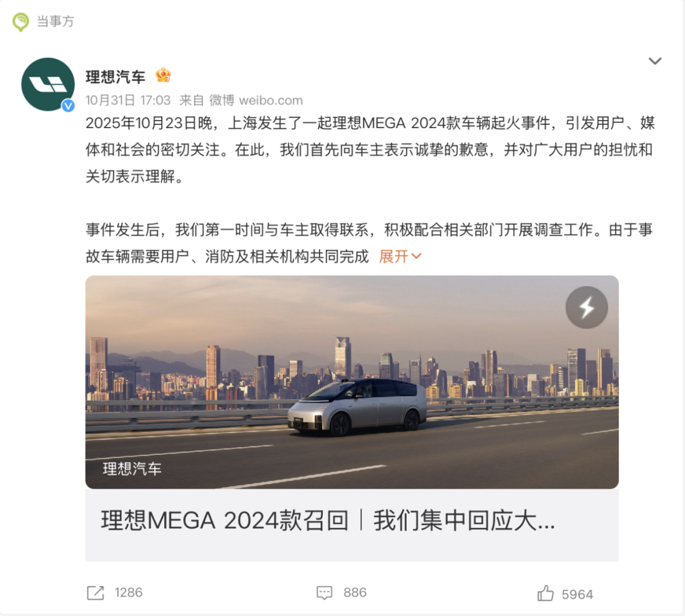The image size is (685, 616).
Task: Click the green 当事方 location tag icon
Action: (20, 22)
